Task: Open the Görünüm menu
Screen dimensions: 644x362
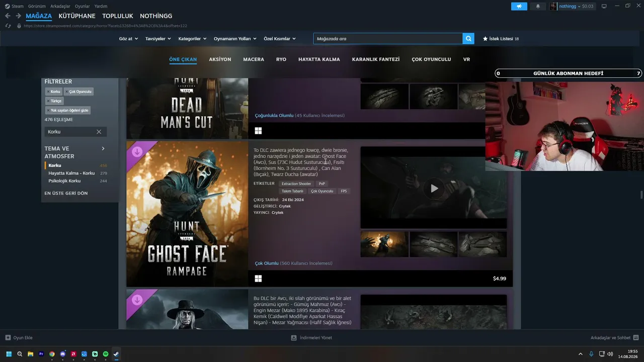Action: pos(37,6)
